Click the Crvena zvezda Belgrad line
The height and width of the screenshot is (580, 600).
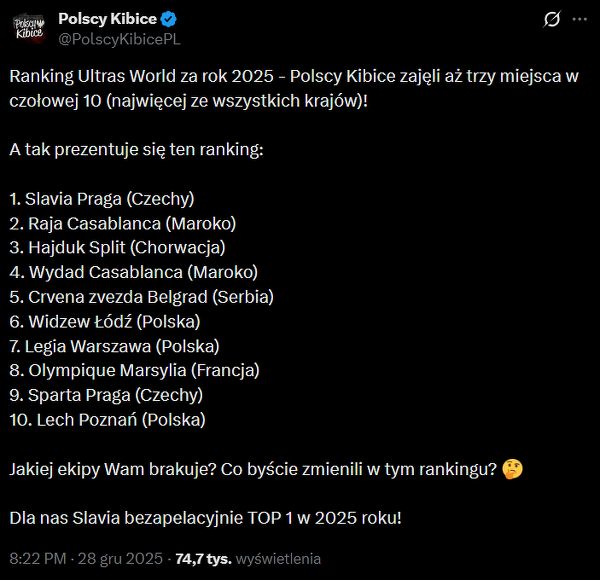tap(141, 296)
